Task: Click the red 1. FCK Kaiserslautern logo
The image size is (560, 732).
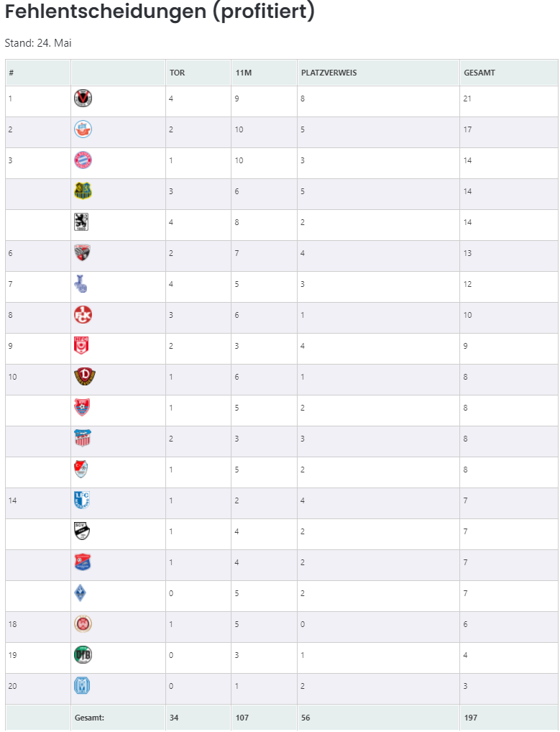Action: click(83, 315)
